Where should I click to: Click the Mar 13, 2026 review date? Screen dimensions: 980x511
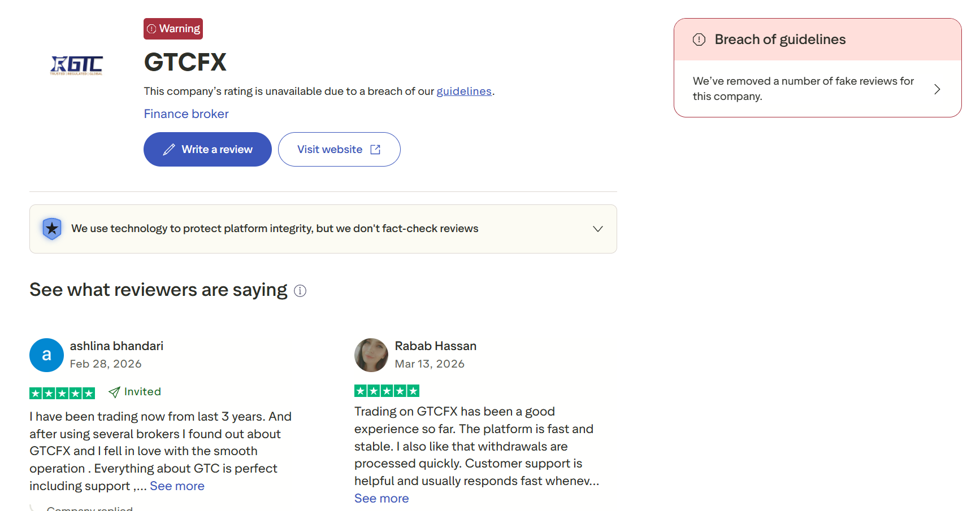pyautogui.click(x=430, y=364)
